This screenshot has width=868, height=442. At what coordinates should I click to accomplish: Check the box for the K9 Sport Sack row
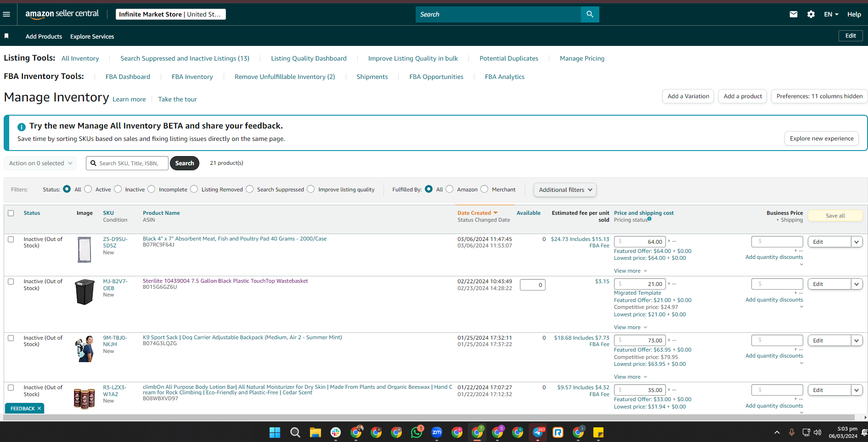pyautogui.click(x=11, y=338)
